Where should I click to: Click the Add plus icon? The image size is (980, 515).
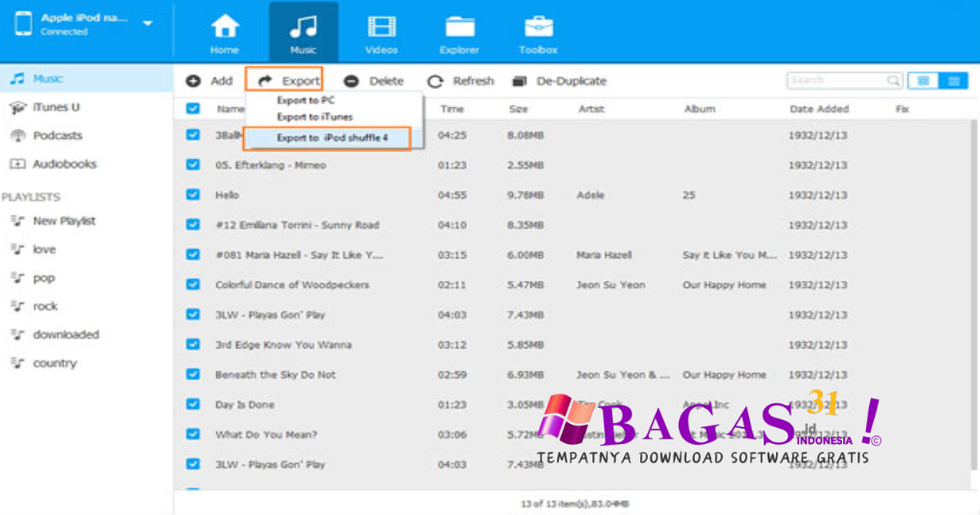(193, 80)
